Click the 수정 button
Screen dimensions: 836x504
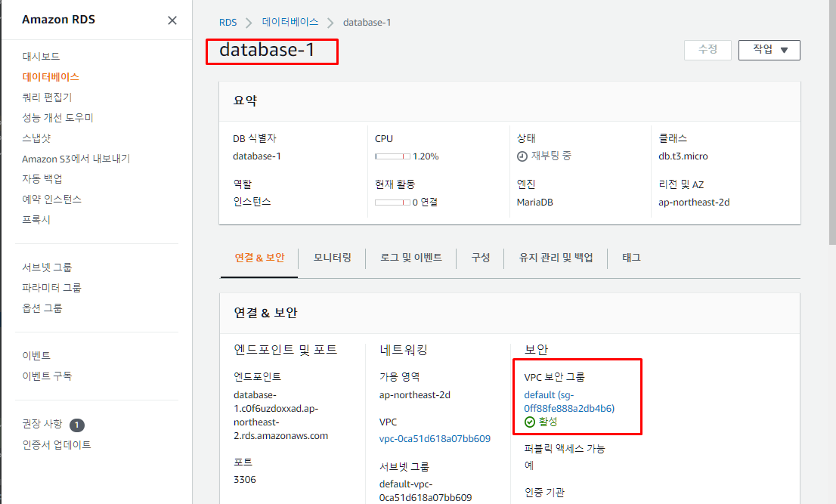[708, 50]
